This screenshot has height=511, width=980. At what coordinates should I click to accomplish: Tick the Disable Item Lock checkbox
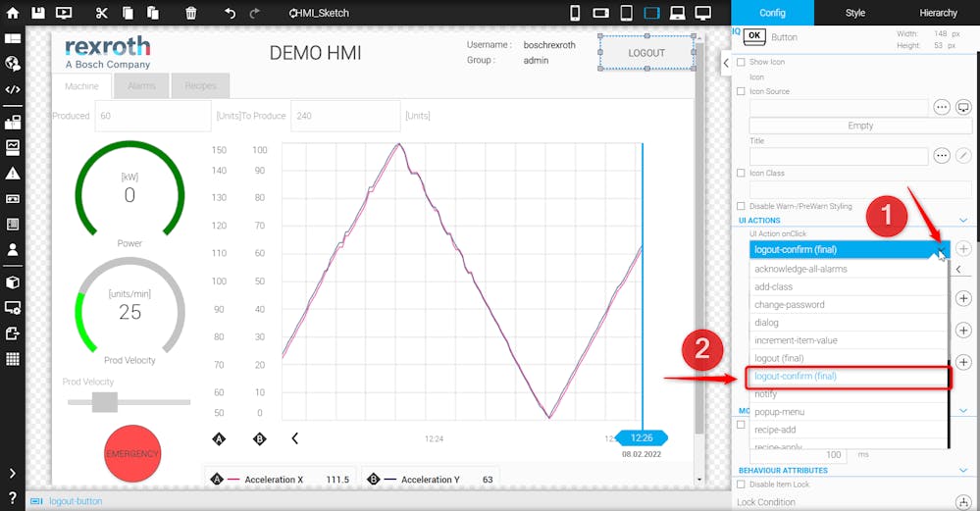tap(741, 485)
